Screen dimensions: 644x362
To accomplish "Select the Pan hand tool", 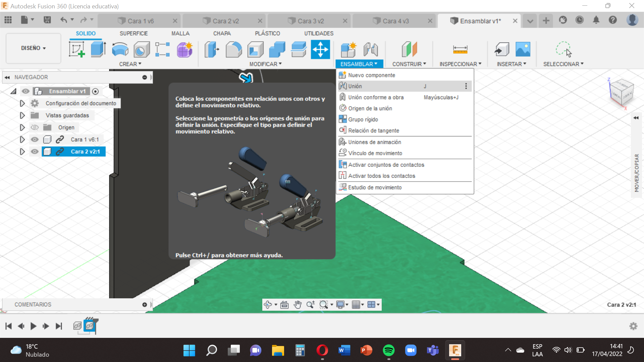I will (298, 304).
